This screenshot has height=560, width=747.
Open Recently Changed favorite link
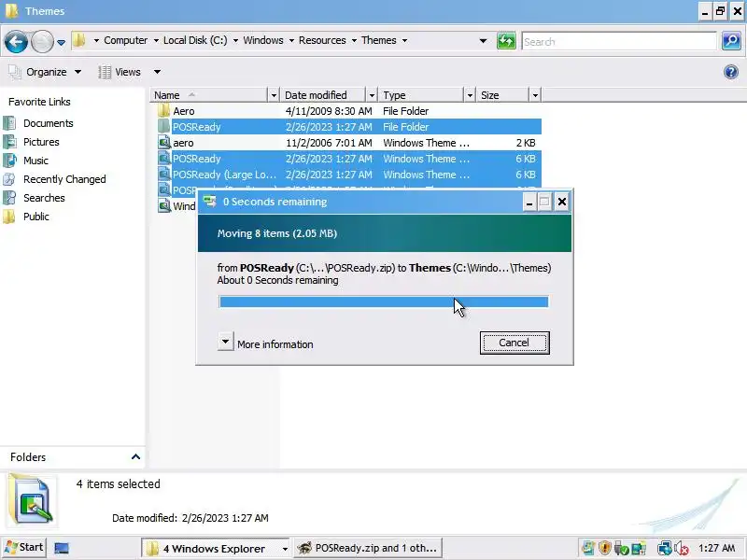click(64, 179)
